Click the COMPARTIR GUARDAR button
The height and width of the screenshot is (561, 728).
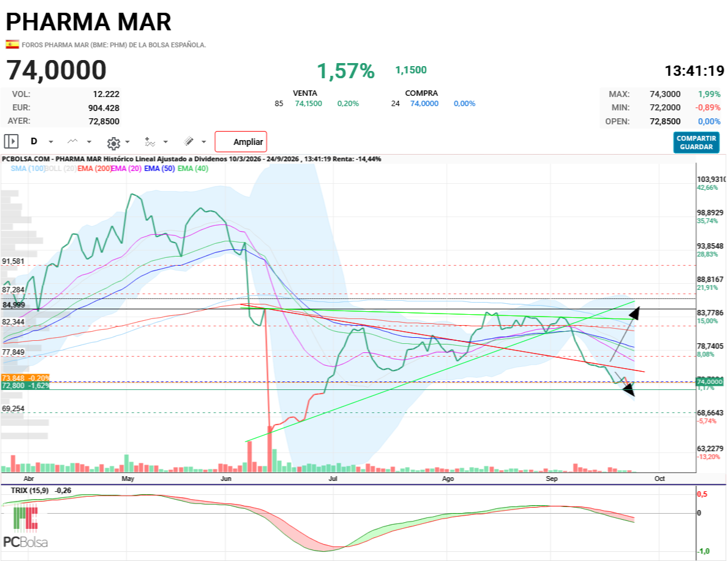pos(696,143)
